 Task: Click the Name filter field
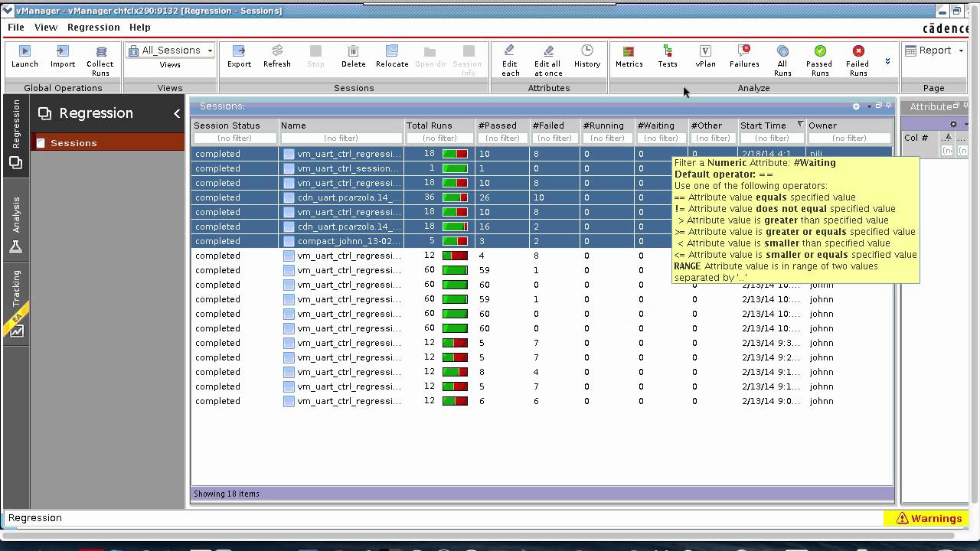(341, 139)
